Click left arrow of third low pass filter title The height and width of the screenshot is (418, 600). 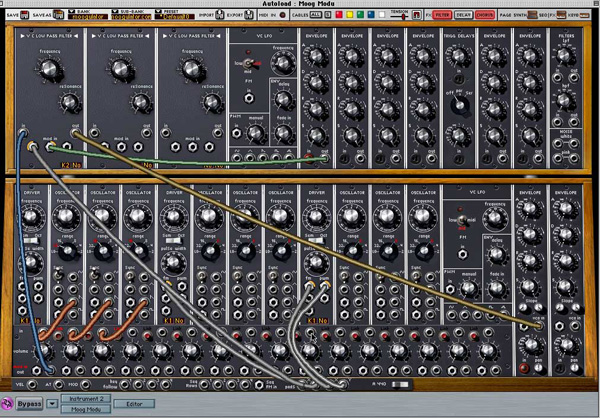point(165,36)
